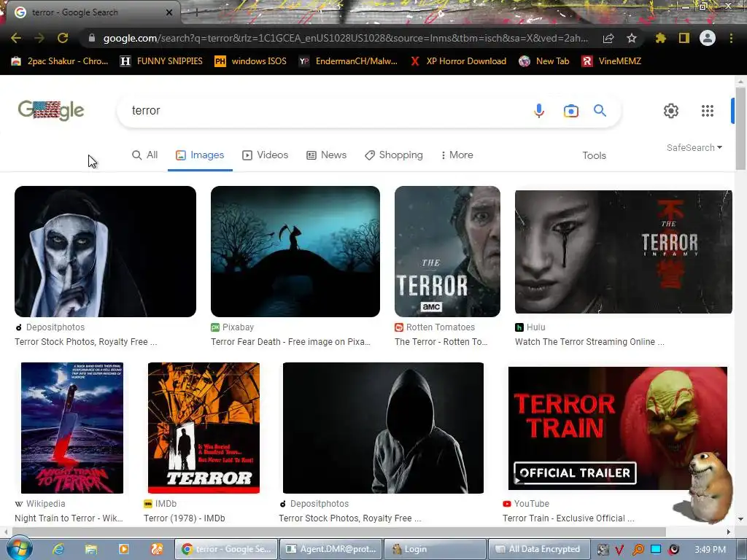Switch to All Data Encrypted taskbar window

tap(539, 549)
